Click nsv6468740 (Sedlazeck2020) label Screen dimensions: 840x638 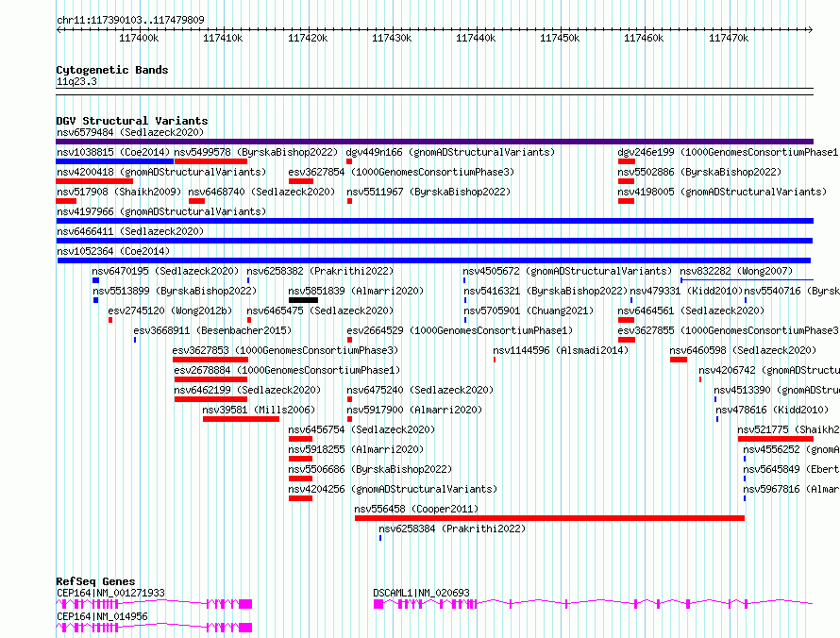(261, 192)
